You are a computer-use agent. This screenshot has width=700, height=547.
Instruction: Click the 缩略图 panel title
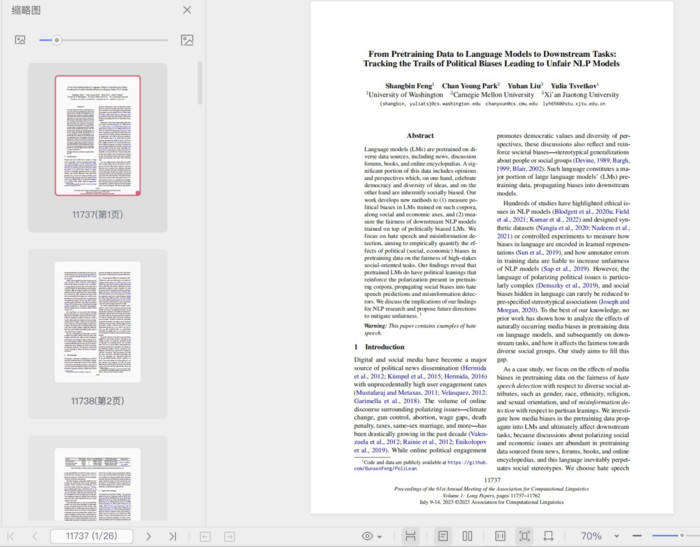[x=26, y=10]
